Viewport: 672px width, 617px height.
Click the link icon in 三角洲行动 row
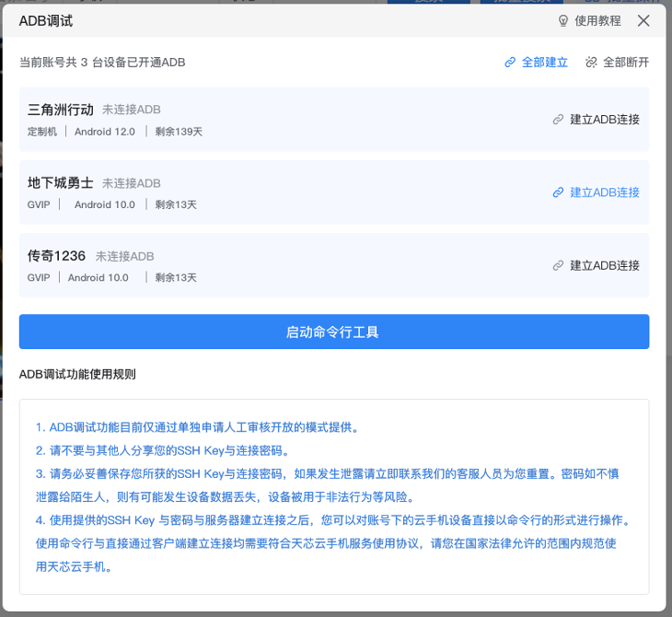[x=558, y=120]
